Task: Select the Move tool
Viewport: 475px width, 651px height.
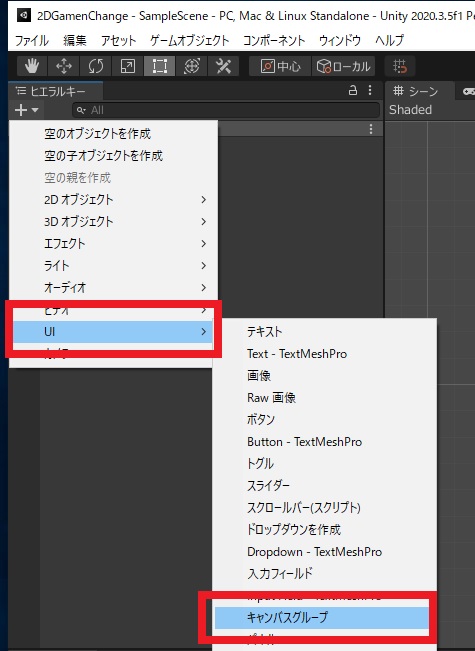Action: tap(64, 66)
